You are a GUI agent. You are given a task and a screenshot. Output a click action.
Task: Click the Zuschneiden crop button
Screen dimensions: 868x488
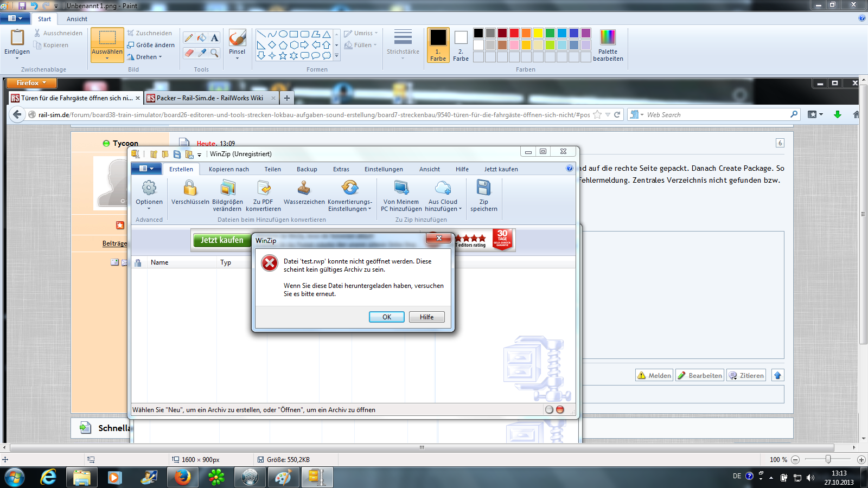[x=149, y=33]
